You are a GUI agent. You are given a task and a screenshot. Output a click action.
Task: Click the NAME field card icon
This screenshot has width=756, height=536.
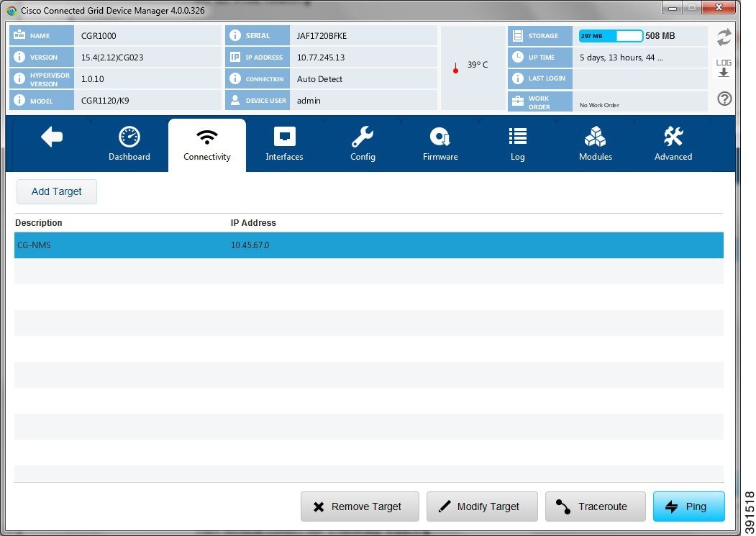tap(19, 35)
